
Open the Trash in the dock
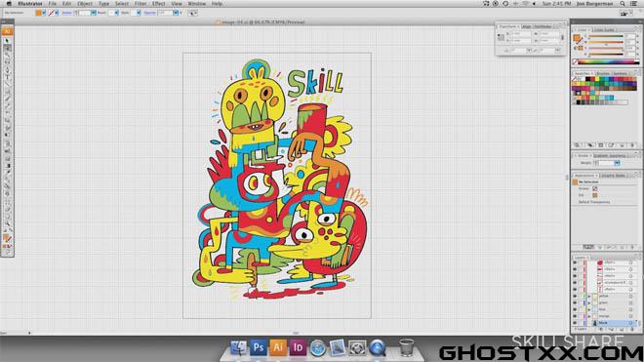[x=406, y=347]
